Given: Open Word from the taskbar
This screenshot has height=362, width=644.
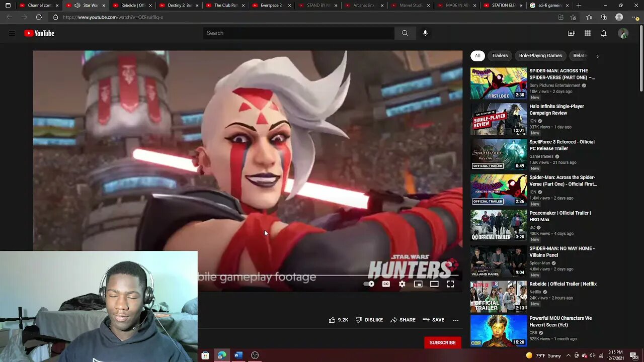Looking at the screenshot, I should point(238,355).
